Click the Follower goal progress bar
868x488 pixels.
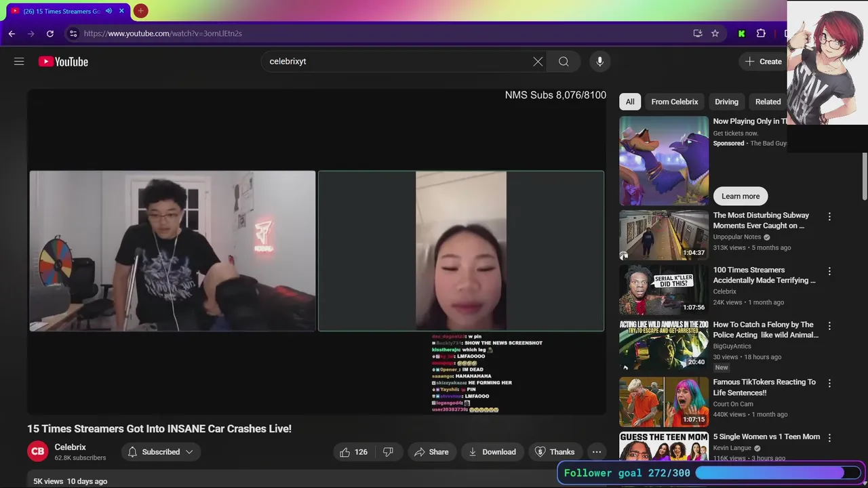click(778, 473)
